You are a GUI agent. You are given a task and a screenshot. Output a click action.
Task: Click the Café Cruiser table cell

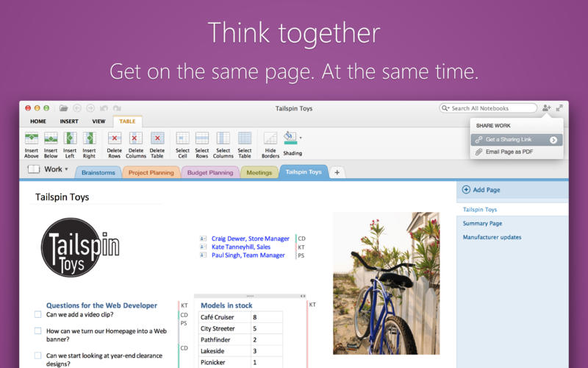point(225,317)
